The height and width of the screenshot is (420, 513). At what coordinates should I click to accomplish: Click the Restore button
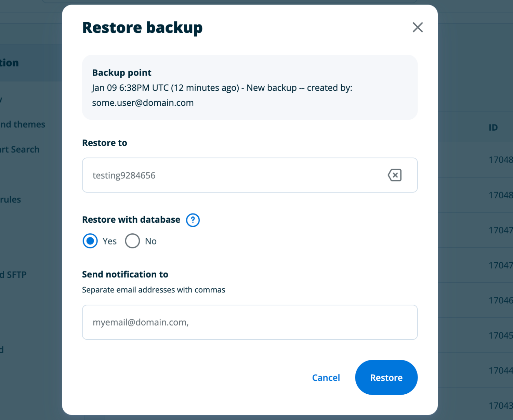pyautogui.click(x=386, y=377)
